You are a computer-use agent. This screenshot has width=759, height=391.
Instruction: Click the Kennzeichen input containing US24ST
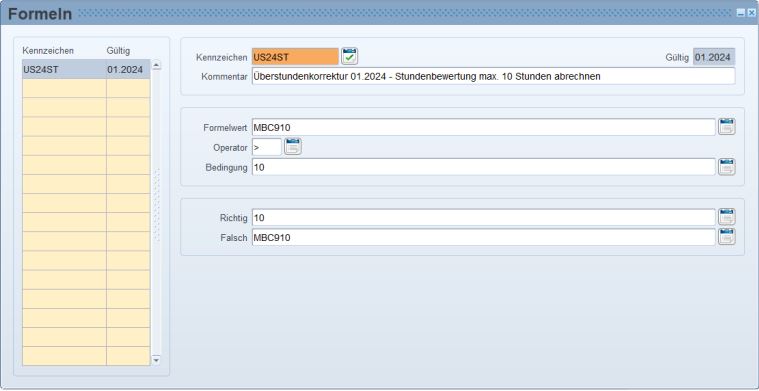coord(295,57)
